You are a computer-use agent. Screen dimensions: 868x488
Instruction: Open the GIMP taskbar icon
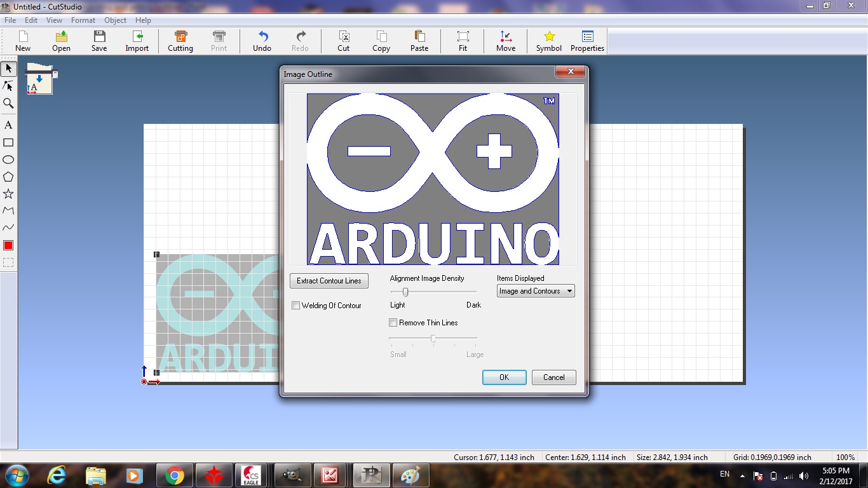click(292, 475)
